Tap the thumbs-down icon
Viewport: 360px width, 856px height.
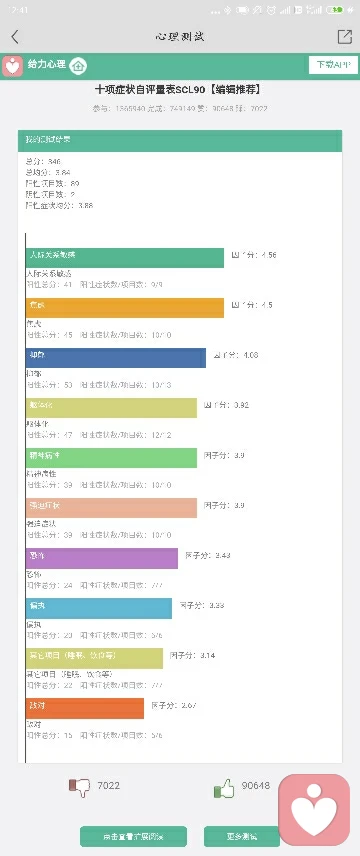click(80, 787)
